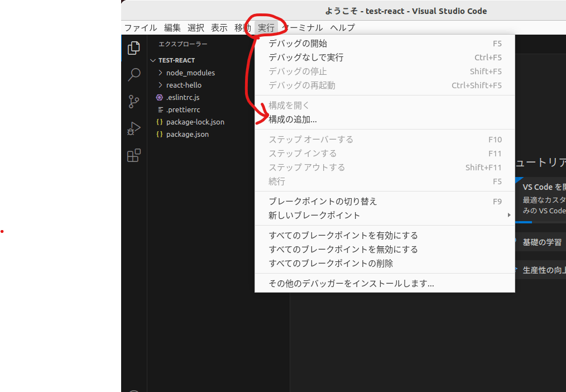This screenshot has width=566, height=392.
Task: Open the Source Control icon
Action: [134, 102]
